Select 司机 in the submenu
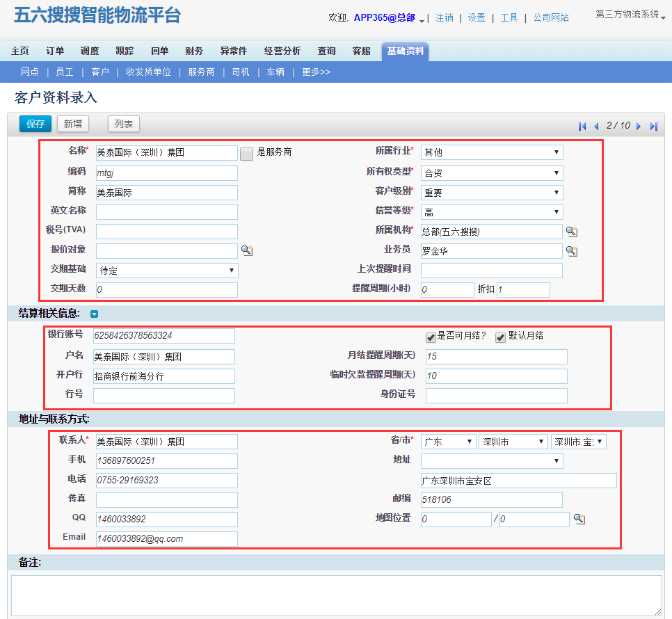The width and height of the screenshot is (672, 619). tap(241, 72)
